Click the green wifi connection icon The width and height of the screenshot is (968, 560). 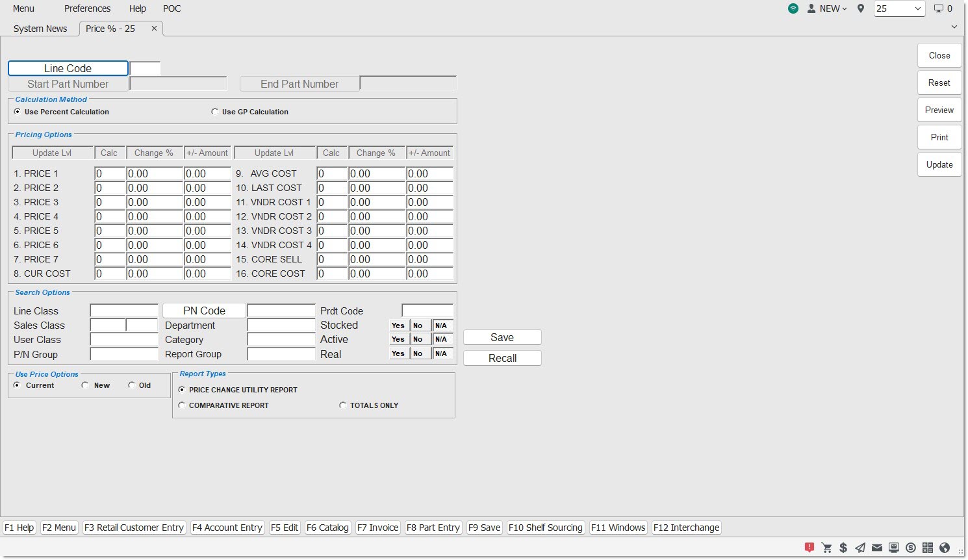pos(793,8)
